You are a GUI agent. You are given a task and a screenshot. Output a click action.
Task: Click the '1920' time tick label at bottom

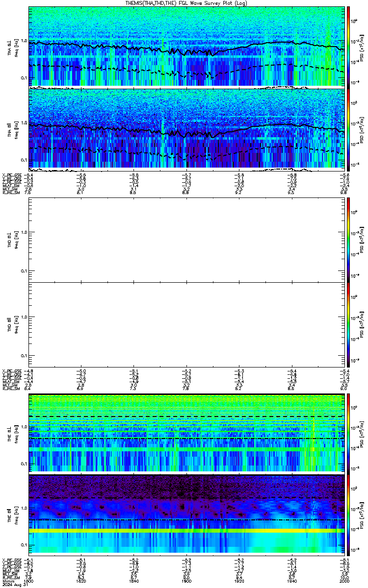(239, 581)
